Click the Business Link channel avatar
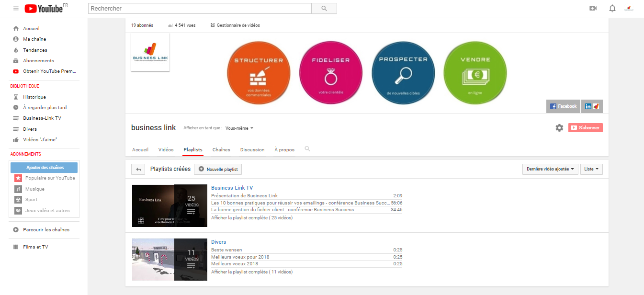Viewport: 644px width, 295px height. tap(150, 52)
